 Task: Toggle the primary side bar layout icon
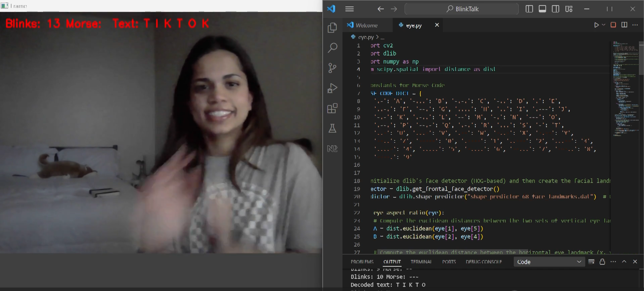coord(529,9)
